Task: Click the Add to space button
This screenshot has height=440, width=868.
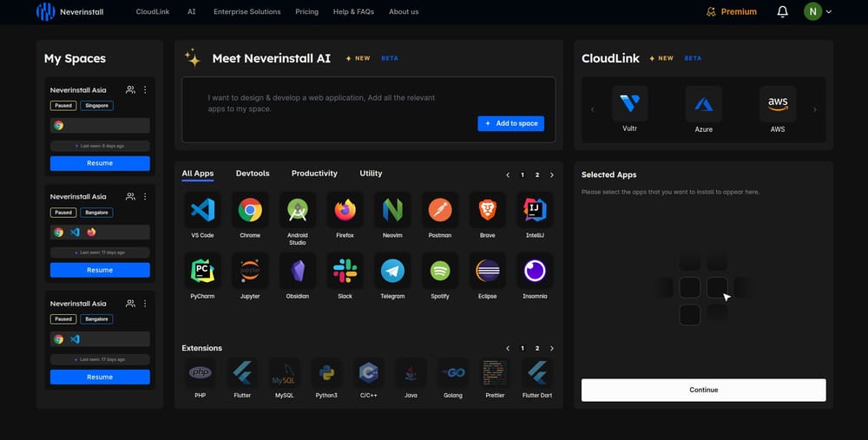Action: (510, 123)
